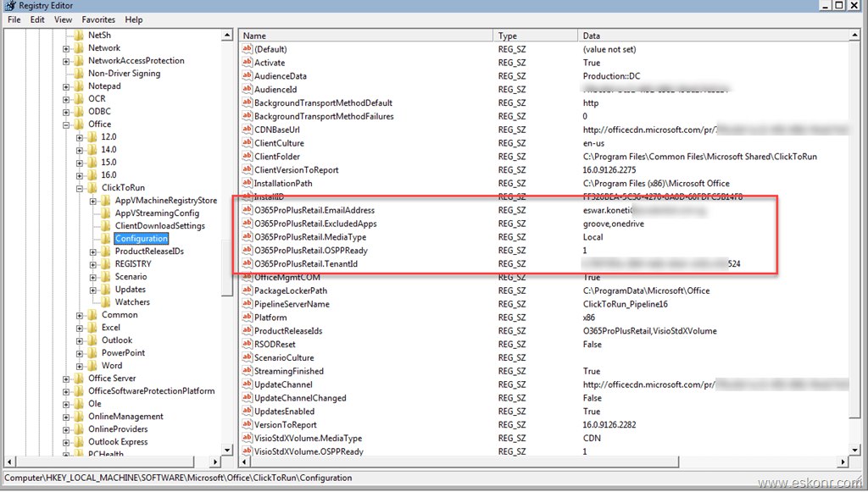Viewport: 868px width, 492px height.
Task: Click the string icon beside ClientFolder
Action: (247, 157)
